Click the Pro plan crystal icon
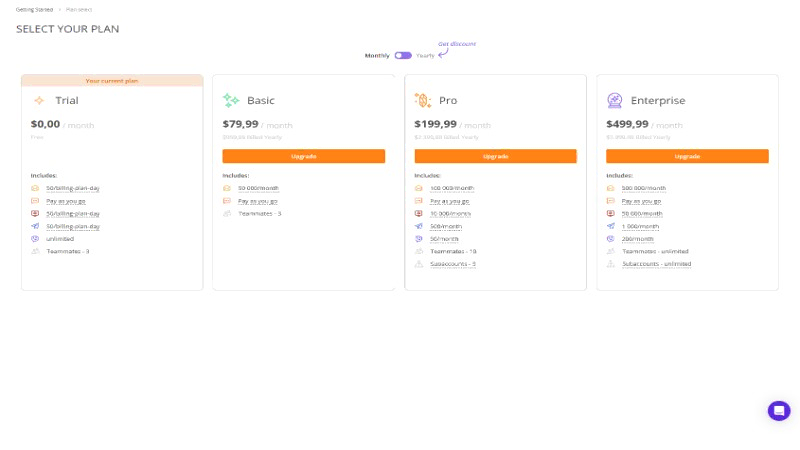Image resolution: width=800 pixels, height=450 pixels. point(422,100)
